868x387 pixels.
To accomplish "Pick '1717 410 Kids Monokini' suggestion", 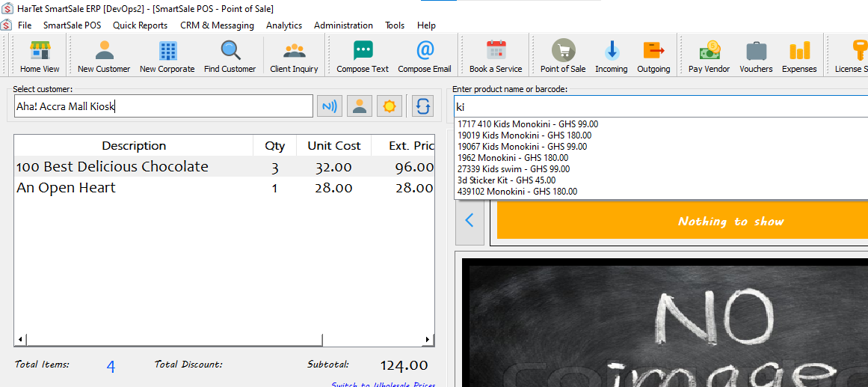I will pos(527,124).
